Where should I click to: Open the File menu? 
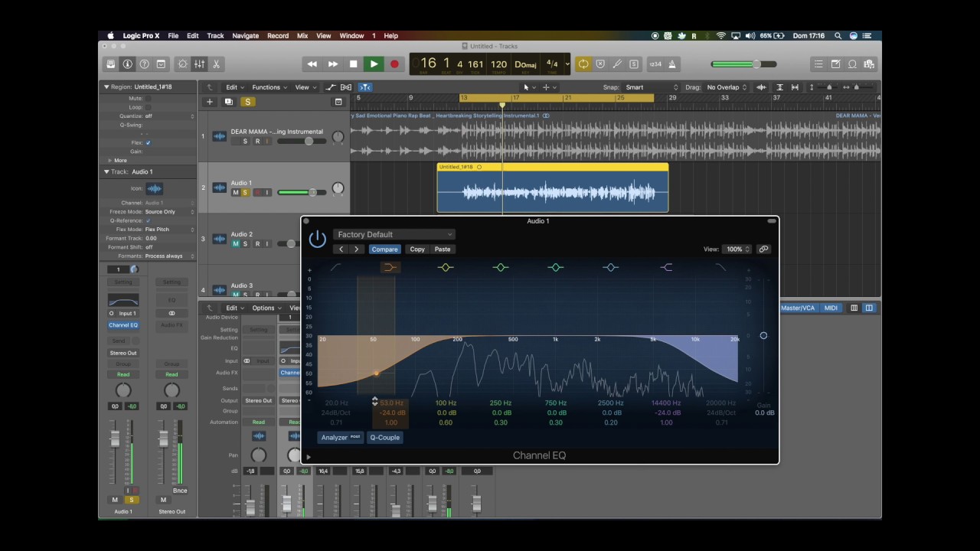173,36
